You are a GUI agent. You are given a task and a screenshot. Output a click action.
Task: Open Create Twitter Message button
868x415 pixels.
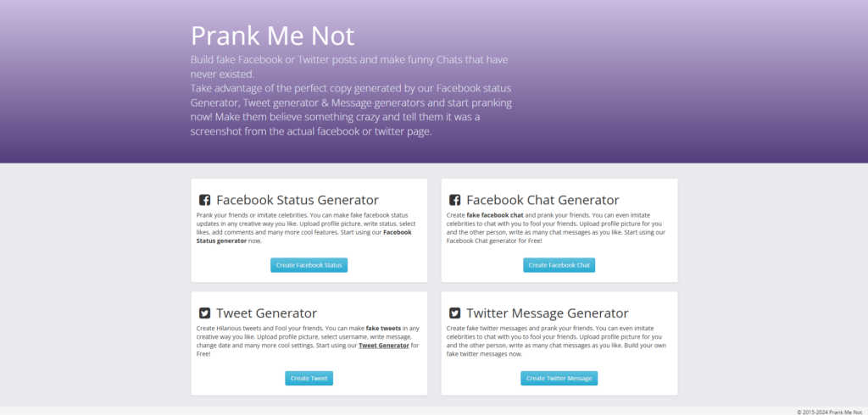point(559,379)
